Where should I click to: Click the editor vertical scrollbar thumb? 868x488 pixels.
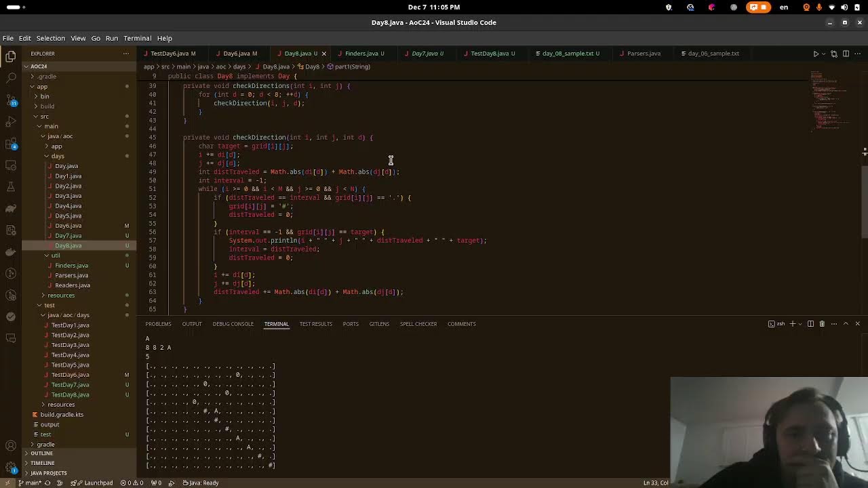click(x=865, y=201)
